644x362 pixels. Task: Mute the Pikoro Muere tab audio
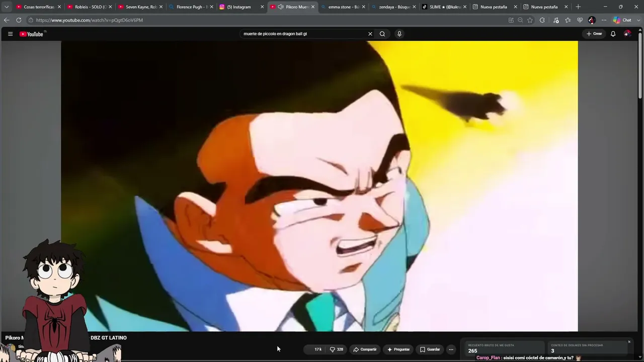click(281, 7)
